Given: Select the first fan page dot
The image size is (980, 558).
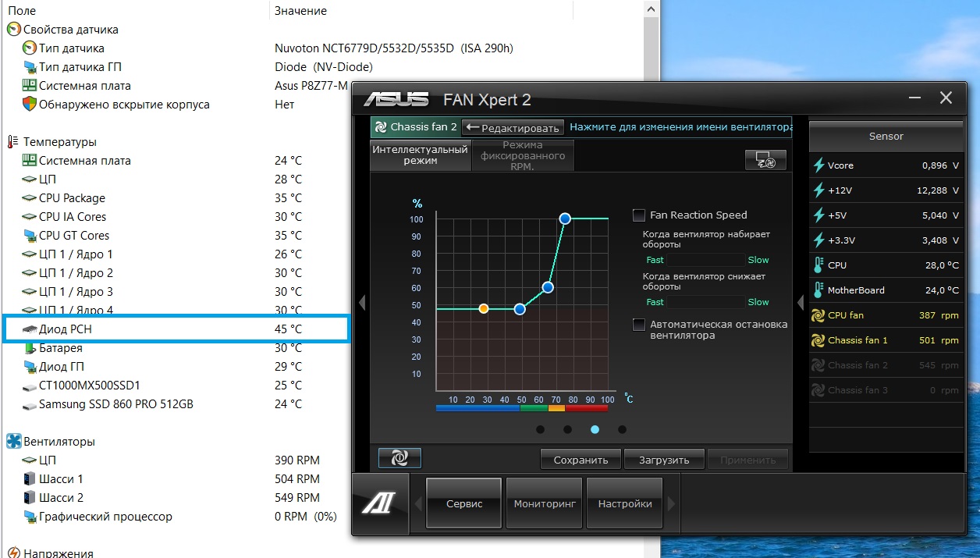Looking at the screenshot, I should click(x=540, y=429).
